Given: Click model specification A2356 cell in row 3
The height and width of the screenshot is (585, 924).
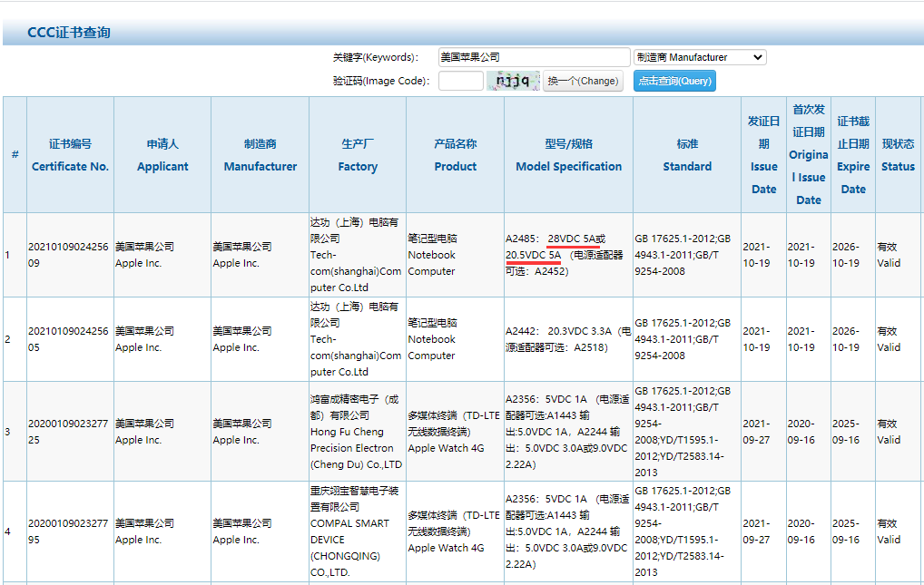Looking at the screenshot, I should [569, 432].
